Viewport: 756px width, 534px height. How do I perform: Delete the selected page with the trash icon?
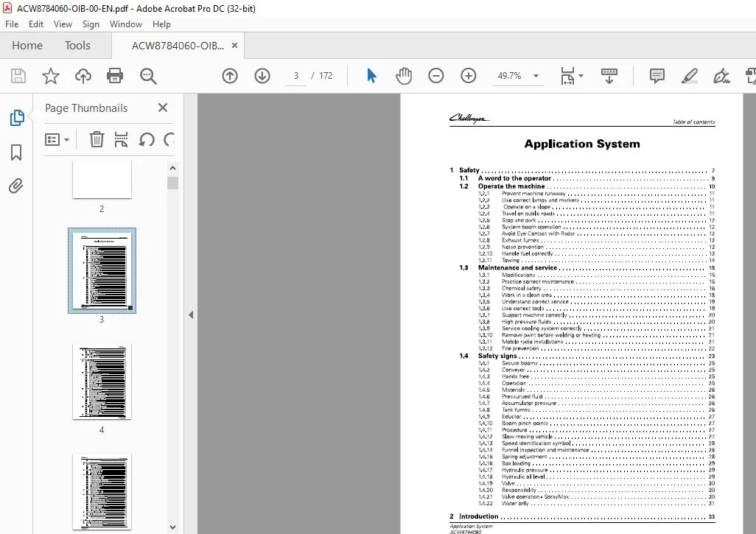click(97, 139)
